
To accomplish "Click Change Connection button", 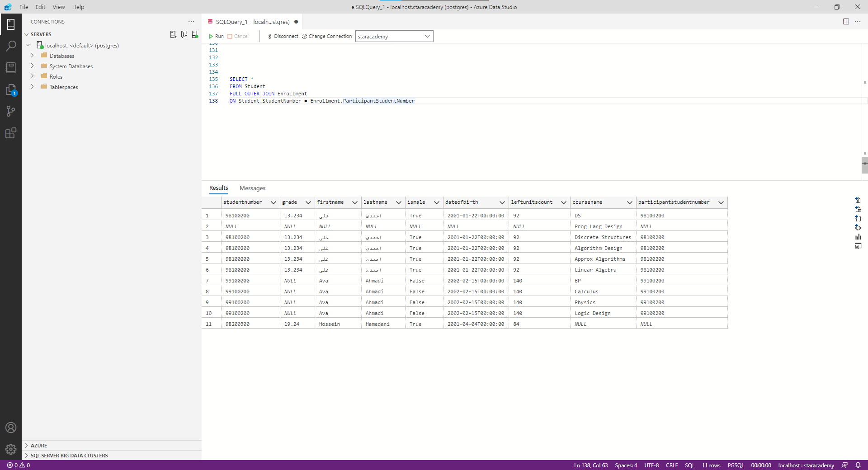I will [x=327, y=36].
